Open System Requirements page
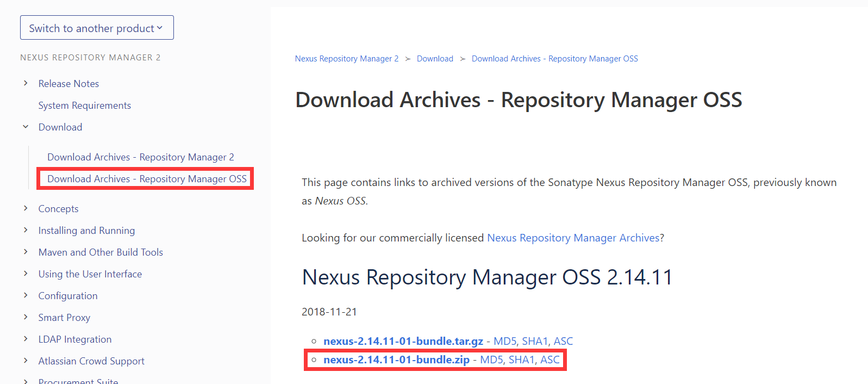This screenshot has height=384, width=868. point(84,106)
